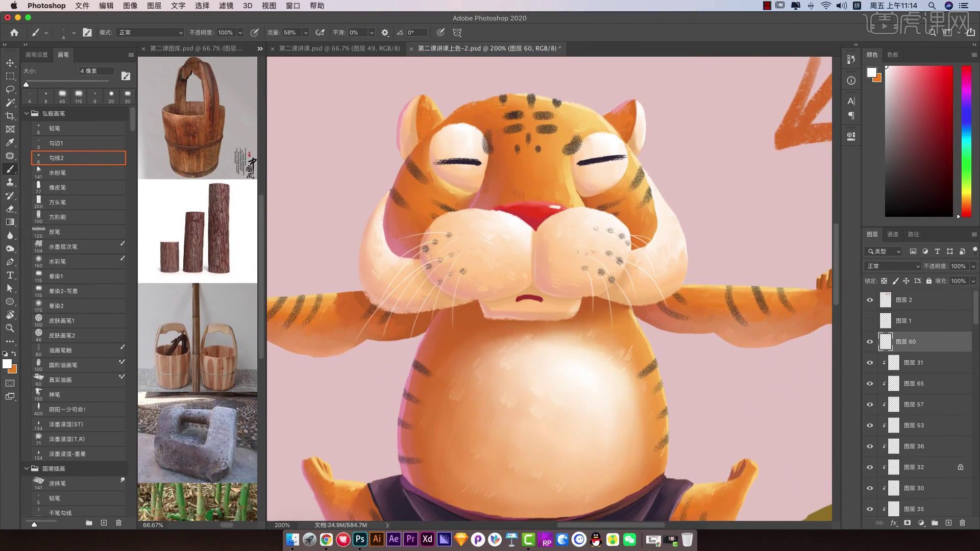Select the Gradient tool

[10, 222]
